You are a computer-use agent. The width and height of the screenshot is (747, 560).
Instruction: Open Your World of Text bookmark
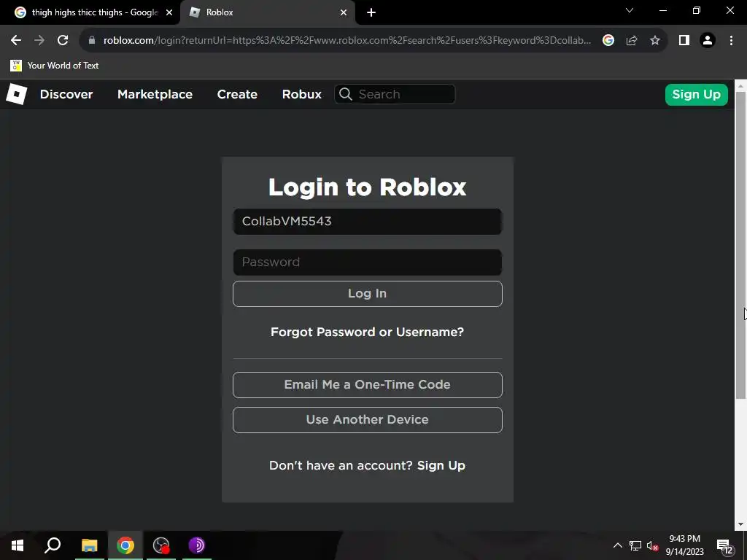tap(54, 66)
